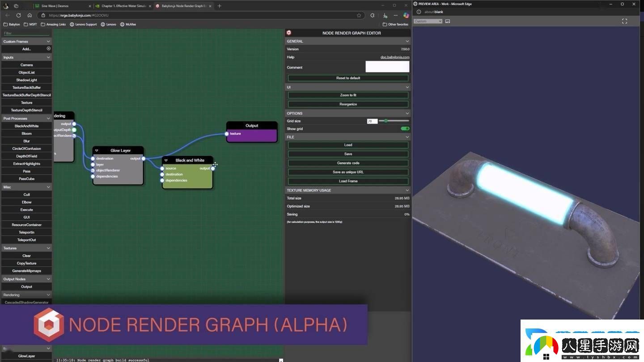This screenshot has width=644, height=362.
Task: Click the Generate code button
Action: click(348, 163)
